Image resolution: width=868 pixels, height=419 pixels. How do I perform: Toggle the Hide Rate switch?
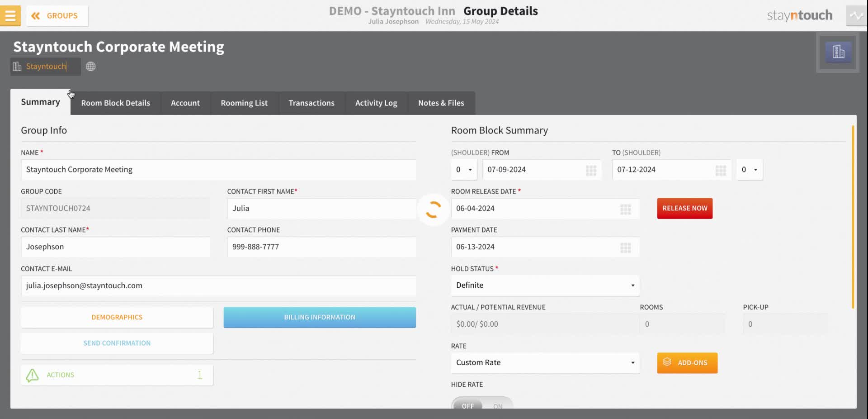click(482, 404)
